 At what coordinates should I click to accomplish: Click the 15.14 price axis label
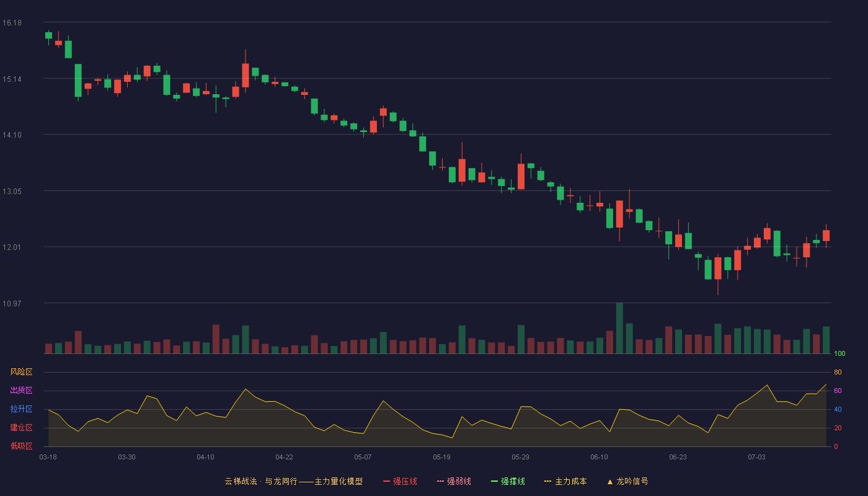(12, 79)
